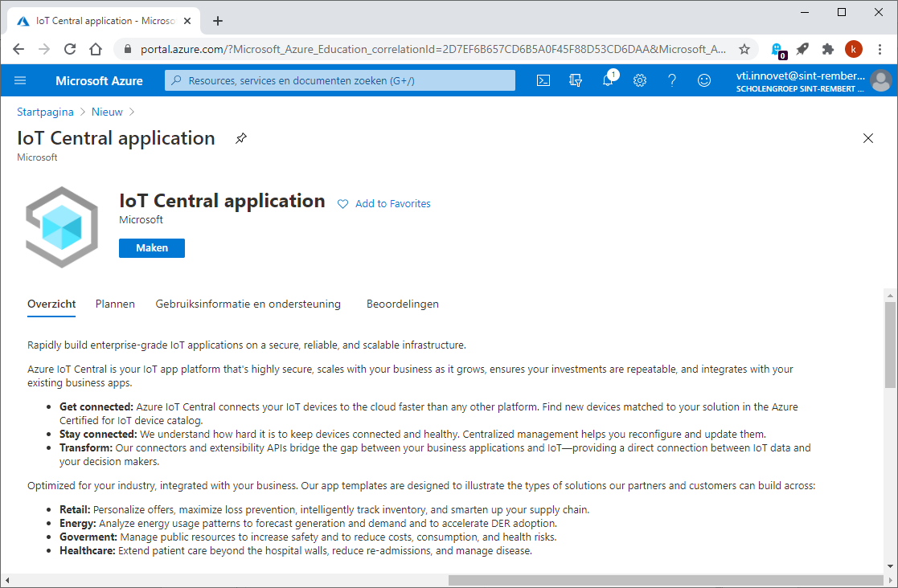Click the 'Stay connected:' bullet text
Screen dimensions: 898x588
(98, 434)
